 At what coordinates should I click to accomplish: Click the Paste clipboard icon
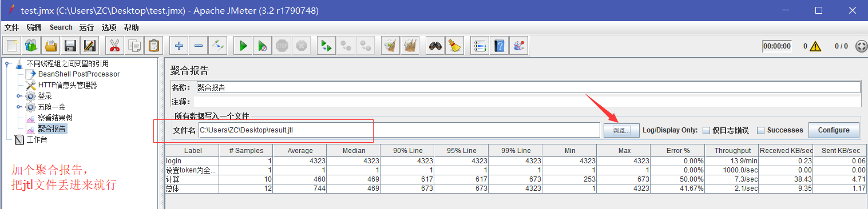(154, 46)
